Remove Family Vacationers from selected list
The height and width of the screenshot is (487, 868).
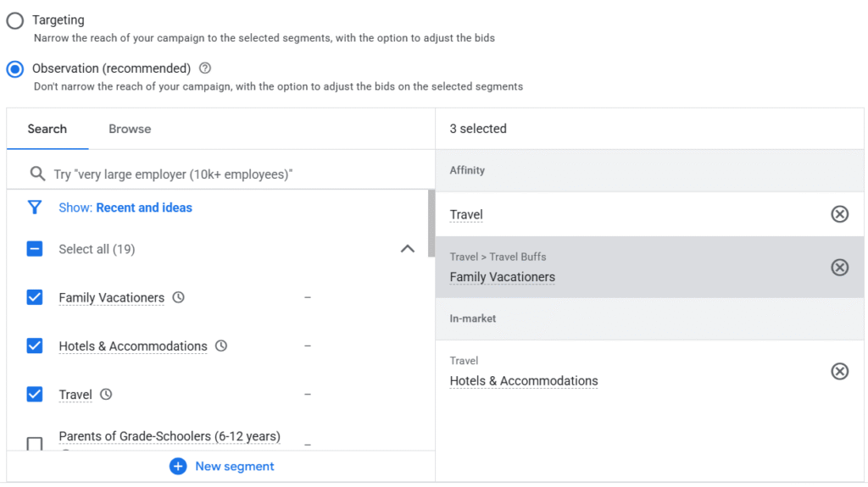[x=839, y=268]
